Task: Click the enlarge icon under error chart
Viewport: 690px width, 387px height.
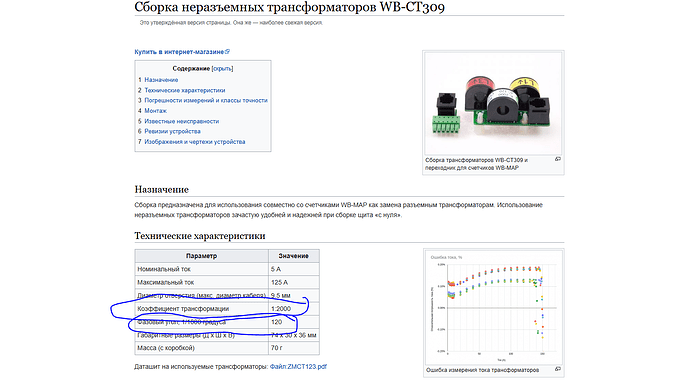Action: tap(558, 369)
